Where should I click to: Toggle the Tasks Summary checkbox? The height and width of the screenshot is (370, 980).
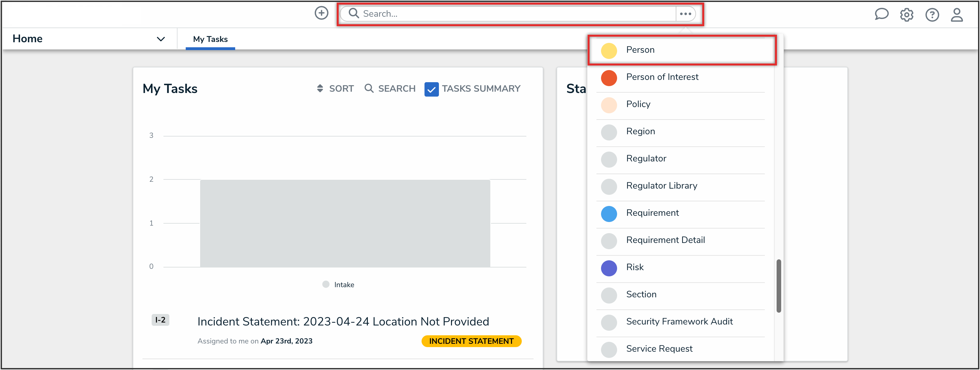431,89
